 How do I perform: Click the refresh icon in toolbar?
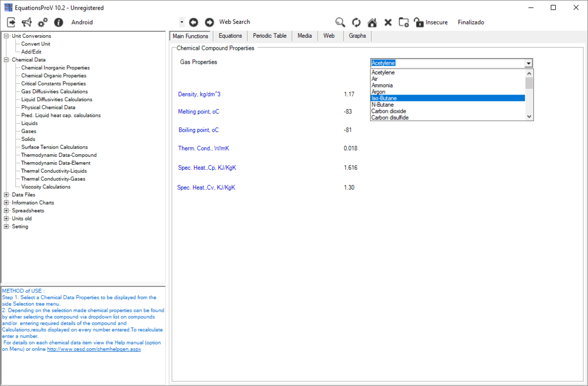click(x=356, y=22)
